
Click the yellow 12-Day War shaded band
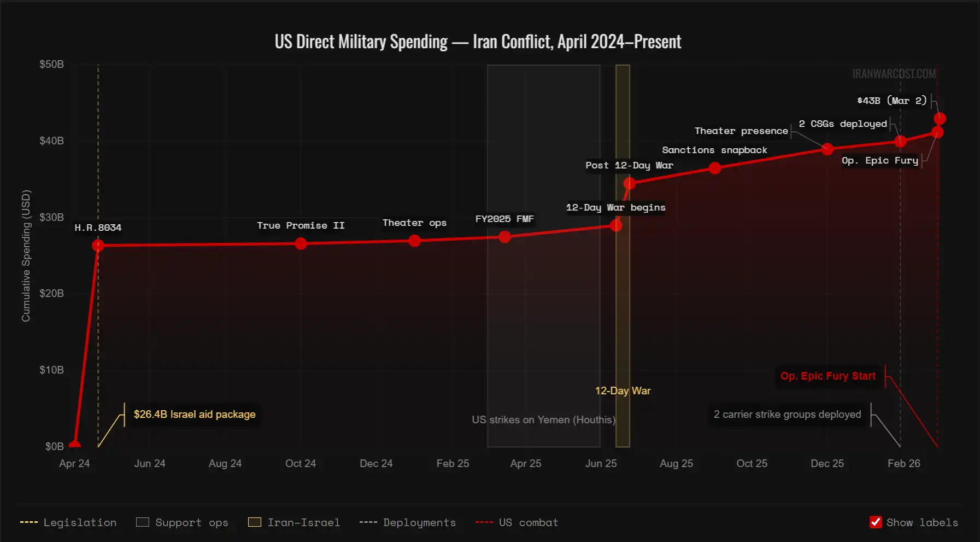(623, 301)
